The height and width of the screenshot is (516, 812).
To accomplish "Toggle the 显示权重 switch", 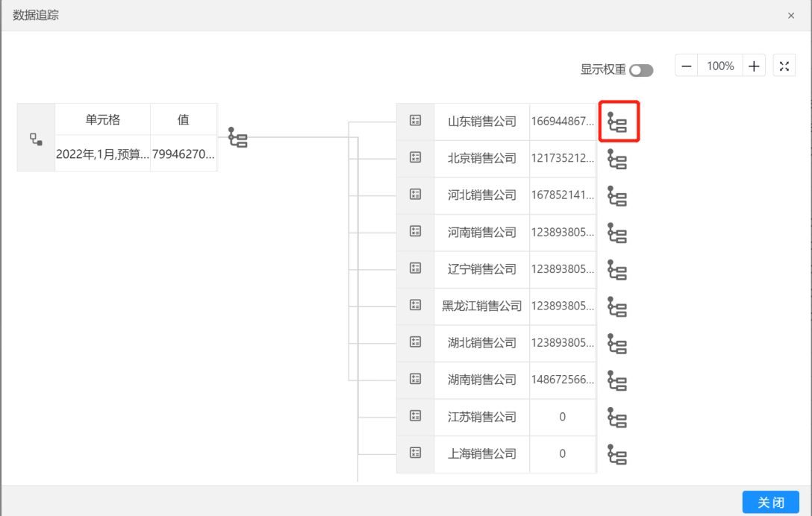I will (x=640, y=70).
